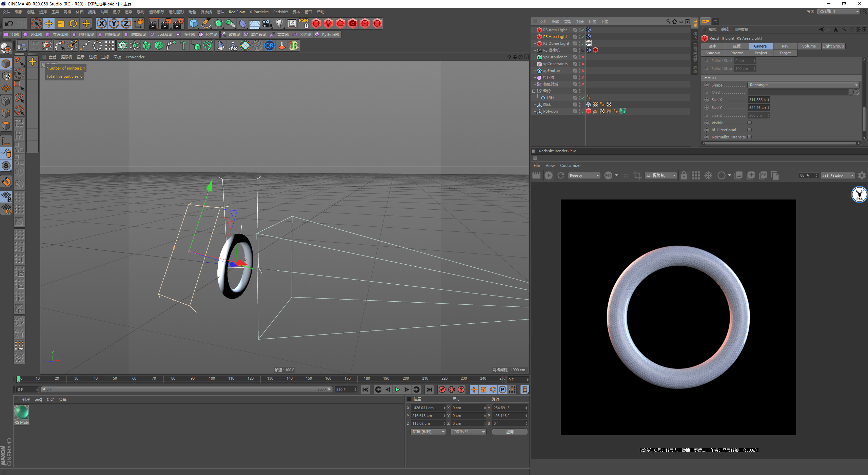
Task: Enable the Visible checkbox for area light
Action: 750,123
